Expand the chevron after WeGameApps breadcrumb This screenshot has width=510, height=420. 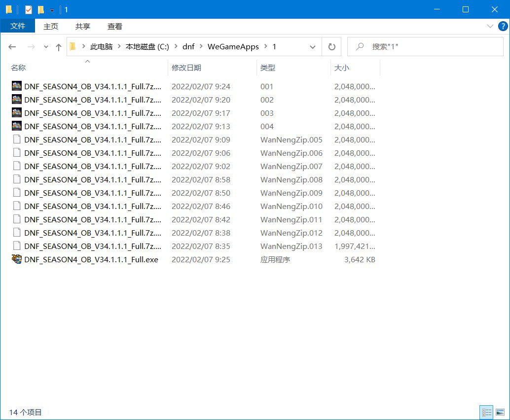(x=266, y=46)
